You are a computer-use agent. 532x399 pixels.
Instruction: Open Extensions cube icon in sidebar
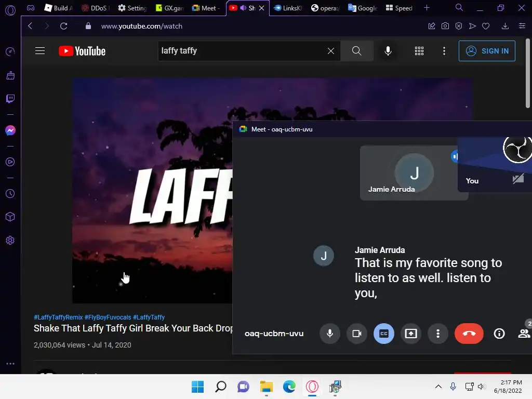10,217
